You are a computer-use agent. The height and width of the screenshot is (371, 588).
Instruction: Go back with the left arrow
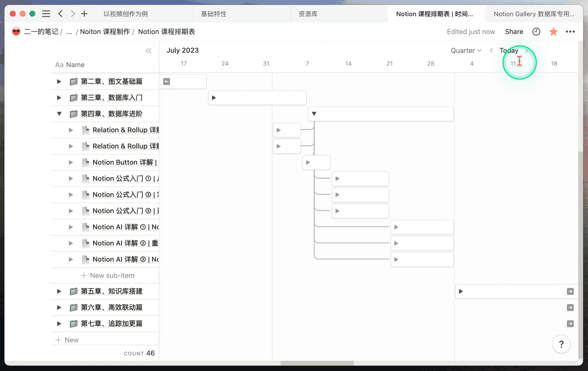pyautogui.click(x=60, y=14)
